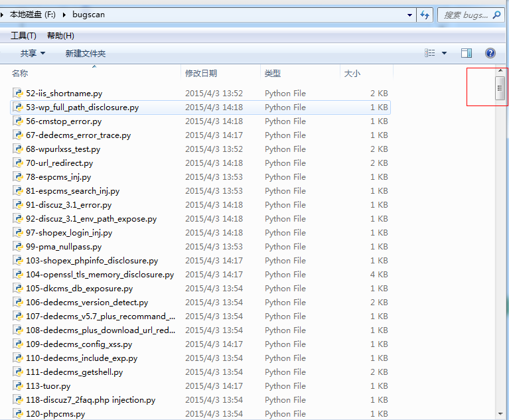Click Python icon of 67-dedecms_error_trace.py
The width and height of the screenshot is (509, 420).
click(x=18, y=135)
